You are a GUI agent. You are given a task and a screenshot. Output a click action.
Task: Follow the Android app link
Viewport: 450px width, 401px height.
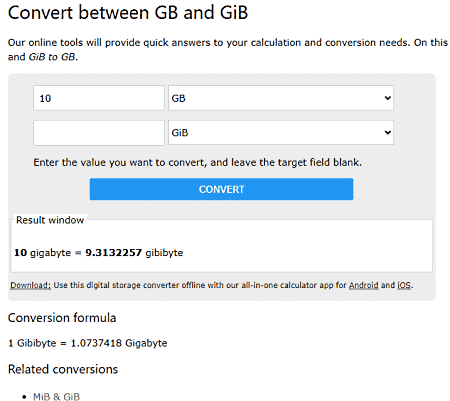click(x=363, y=285)
